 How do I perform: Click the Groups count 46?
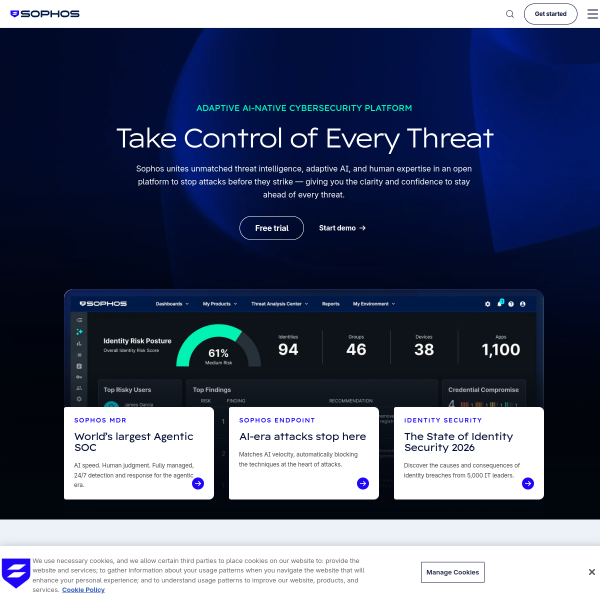pyautogui.click(x=356, y=349)
